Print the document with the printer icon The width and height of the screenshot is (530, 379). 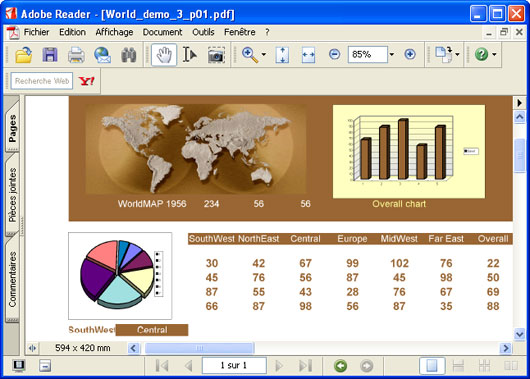(x=76, y=55)
